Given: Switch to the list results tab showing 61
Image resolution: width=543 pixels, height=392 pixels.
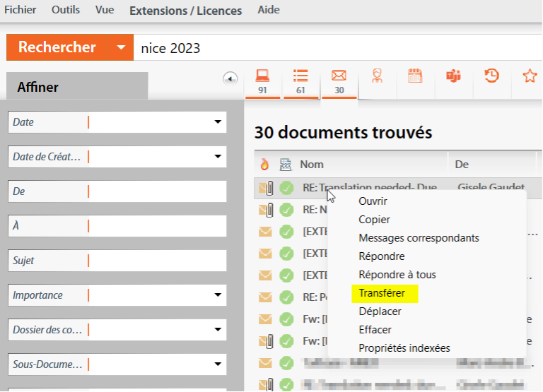Looking at the screenshot, I should pyautogui.click(x=300, y=81).
